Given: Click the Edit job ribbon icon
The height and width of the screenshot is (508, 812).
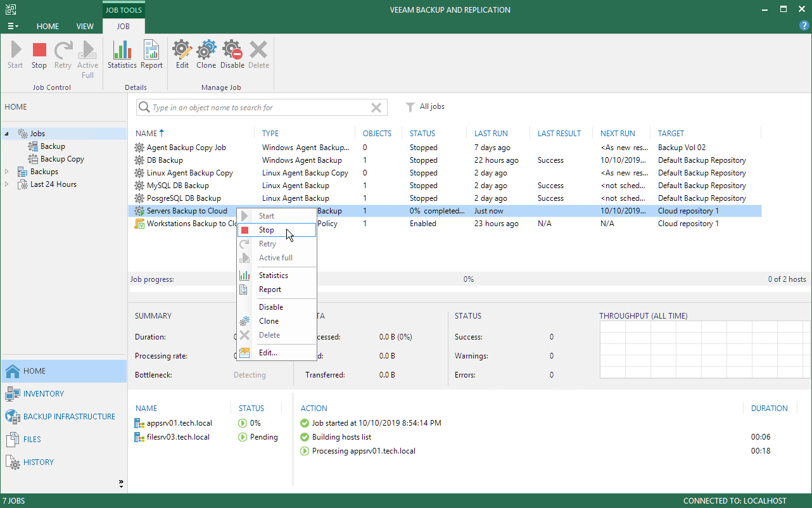Looking at the screenshot, I should 182,54.
